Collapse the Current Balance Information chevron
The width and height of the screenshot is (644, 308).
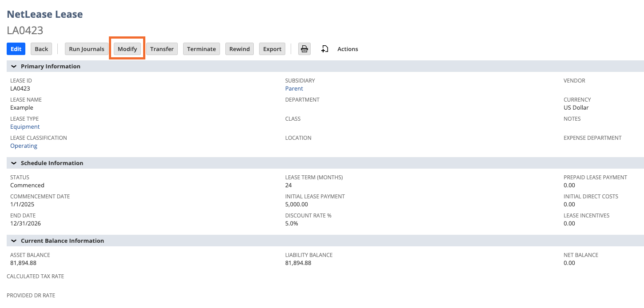tap(13, 241)
